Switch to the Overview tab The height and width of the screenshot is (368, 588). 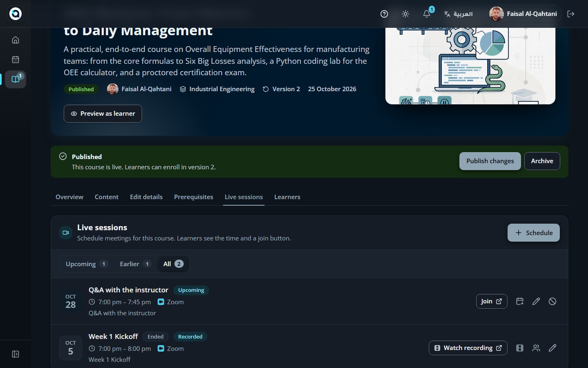pyautogui.click(x=69, y=197)
